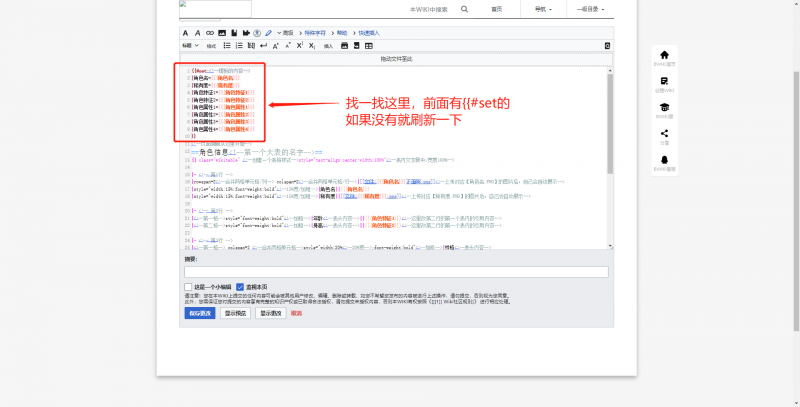Make text bigger with the large A icon
This screenshot has width=800, height=407.
[x=276, y=46]
